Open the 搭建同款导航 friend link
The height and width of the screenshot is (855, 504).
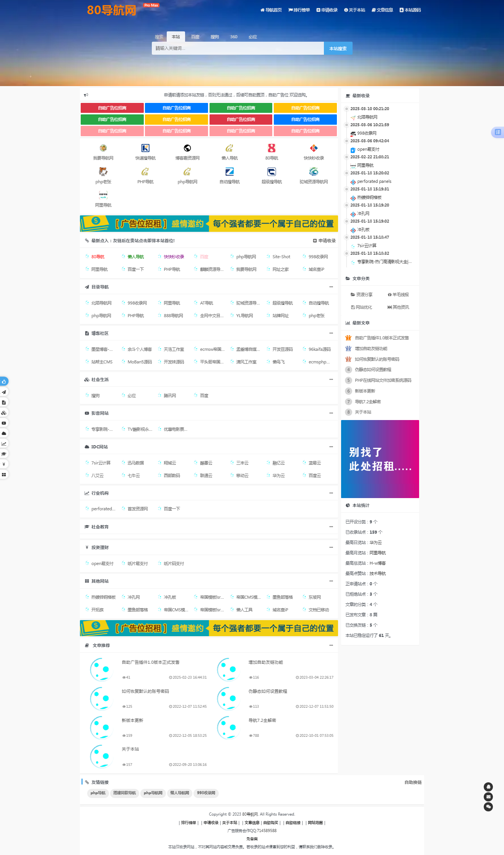tap(125, 793)
